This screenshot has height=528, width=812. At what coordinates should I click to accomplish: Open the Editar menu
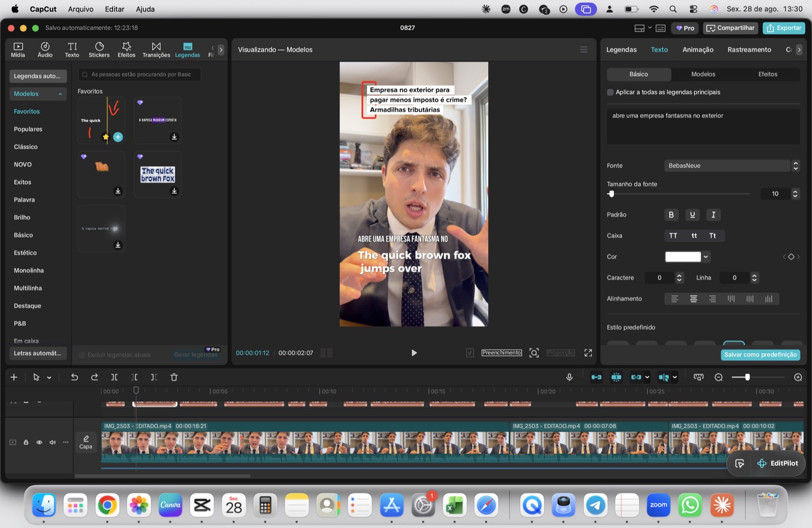pyautogui.click(x=115, y=9)
